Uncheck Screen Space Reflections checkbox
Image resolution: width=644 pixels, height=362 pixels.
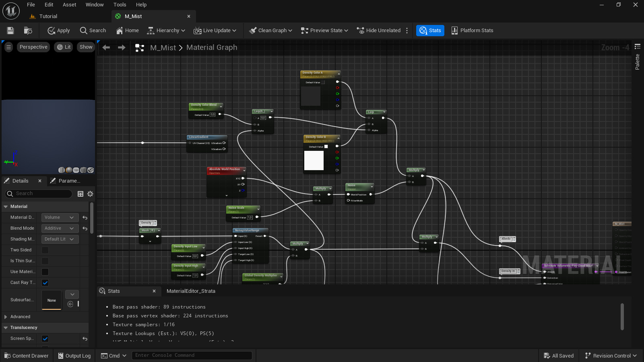click(45, 339)
